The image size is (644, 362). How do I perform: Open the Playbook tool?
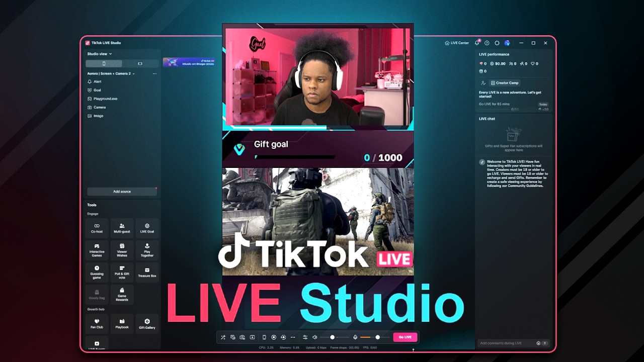(x=122, y=324)
